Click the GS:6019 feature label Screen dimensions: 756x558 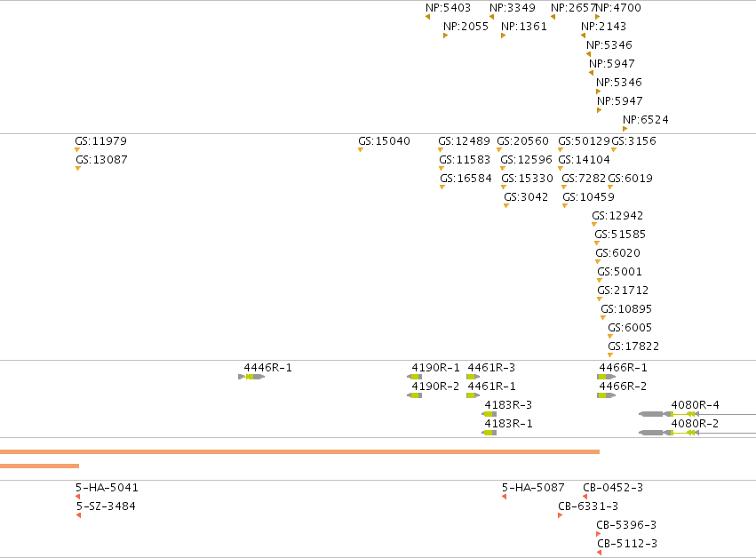630,178
